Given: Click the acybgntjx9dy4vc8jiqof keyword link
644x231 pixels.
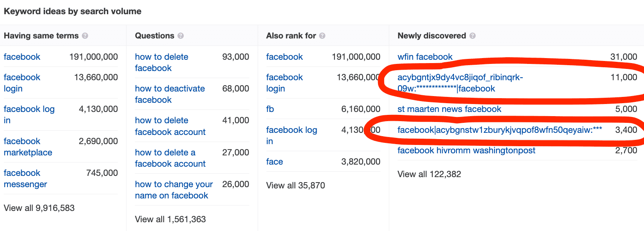Looking at the screenshot, I should (460, 83).
